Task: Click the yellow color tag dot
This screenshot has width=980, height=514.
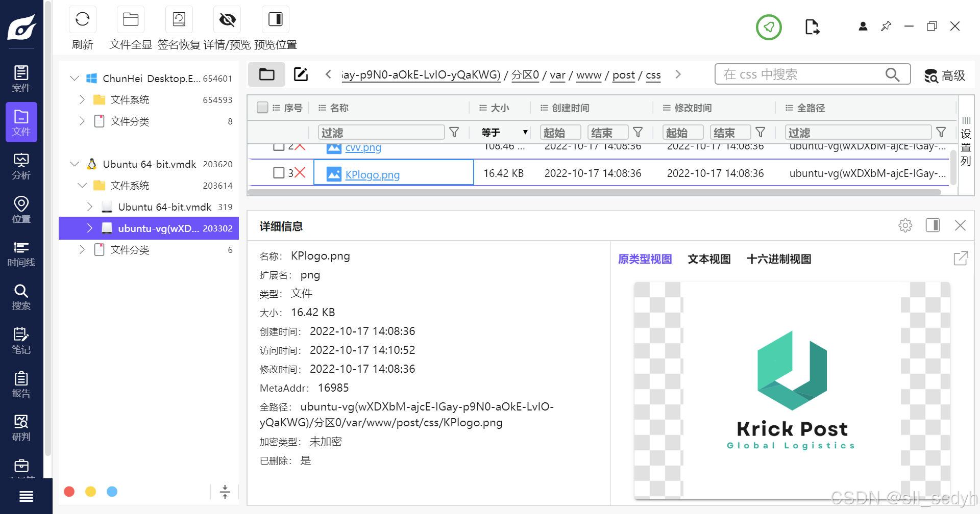Action: pos(90,492)
